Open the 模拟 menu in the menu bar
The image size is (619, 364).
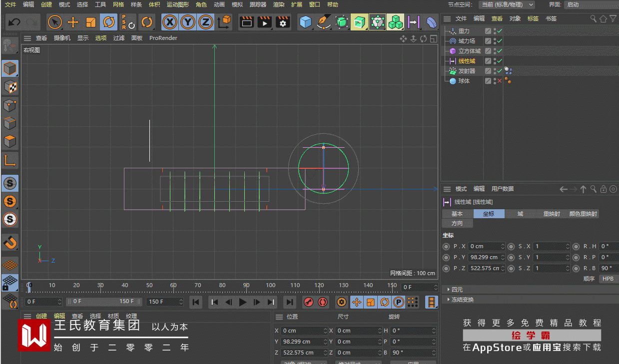pyautogui.click(x=237, y=4)
